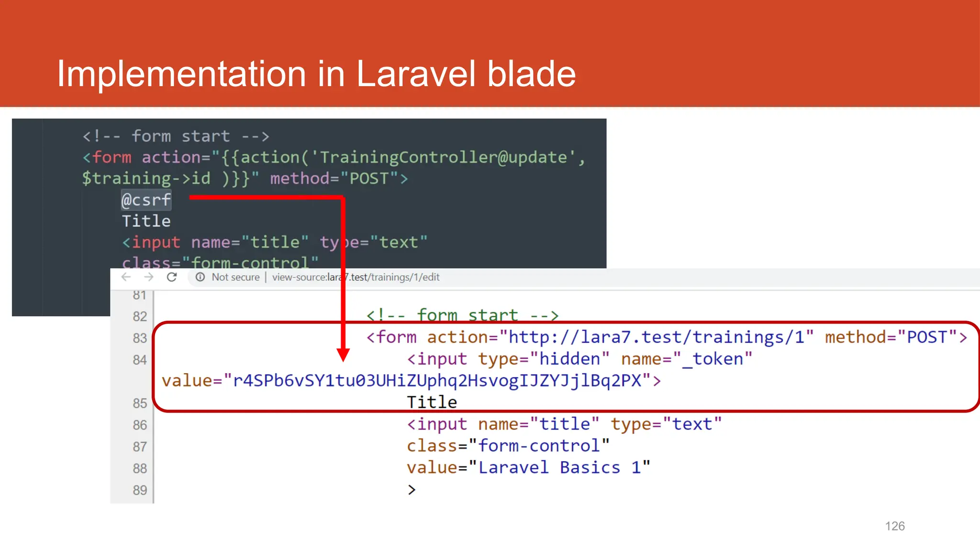This screenshot has width=980, height=551.
Task: Click the slide title Implementation in Laravel blade
Action: coord(316,74)
